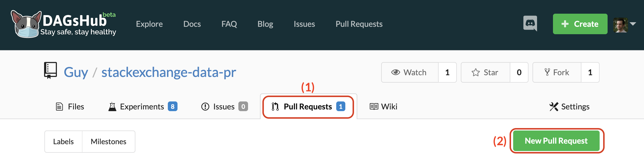
Task: Open the Discord chat icon
Action: click(x=530, y=23)
